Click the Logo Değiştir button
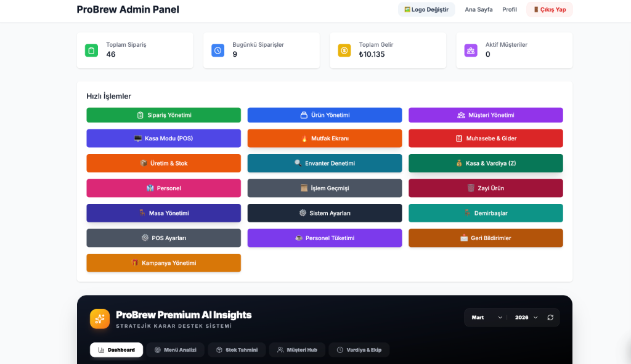Viewport: 631px width, 364px height. coord(426,10)
